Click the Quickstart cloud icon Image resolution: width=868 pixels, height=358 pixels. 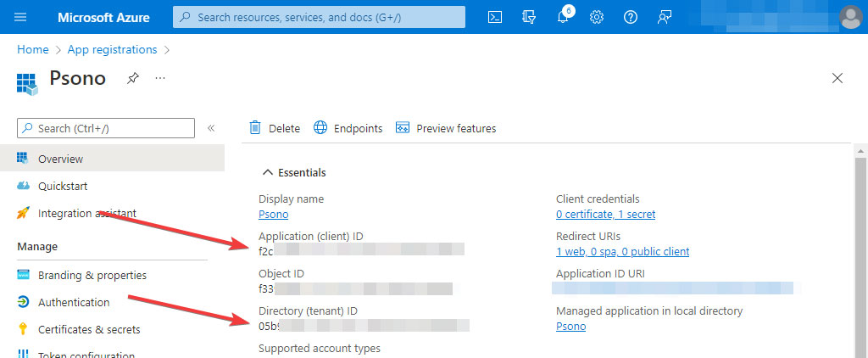pos(23,186)
